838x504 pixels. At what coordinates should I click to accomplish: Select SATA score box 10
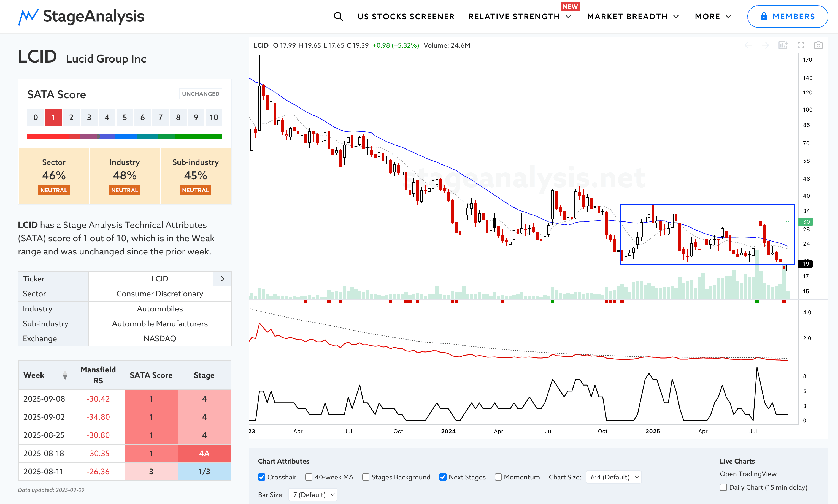pos(214,118)
